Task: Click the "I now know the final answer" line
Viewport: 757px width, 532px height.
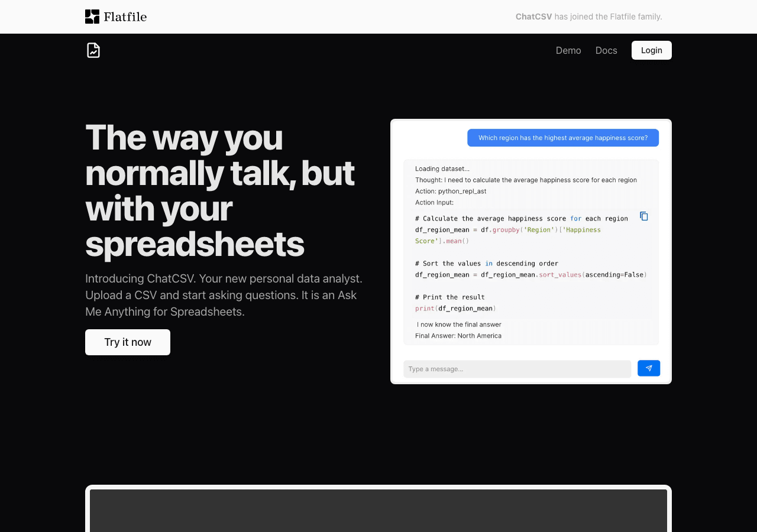Action: click(x=460, y=325)
